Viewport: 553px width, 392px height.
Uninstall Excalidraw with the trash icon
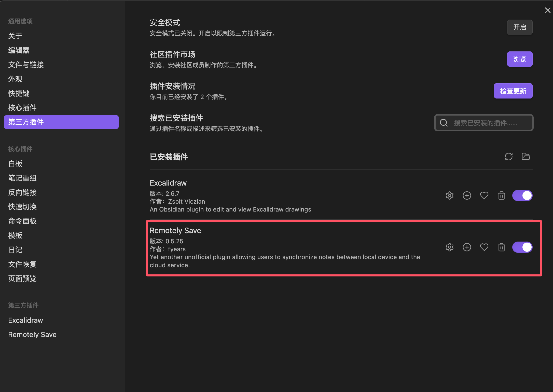coord(502,195)
